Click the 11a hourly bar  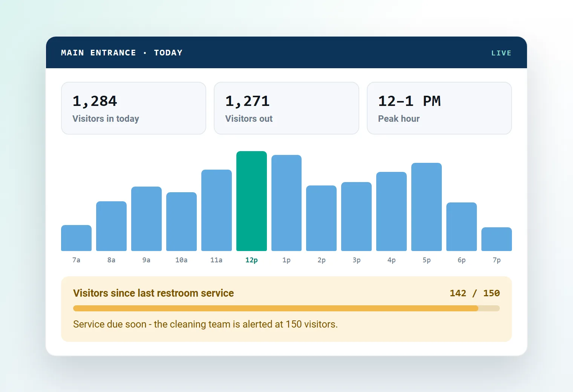pyautogui.click(x=216, y=210)
